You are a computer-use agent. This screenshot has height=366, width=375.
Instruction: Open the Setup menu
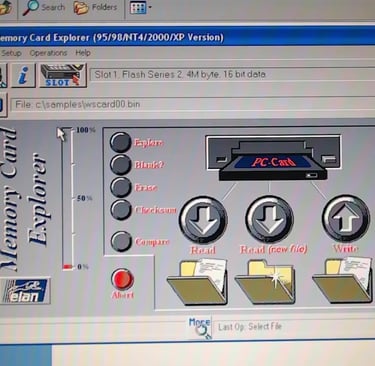(x=11, y=53)
